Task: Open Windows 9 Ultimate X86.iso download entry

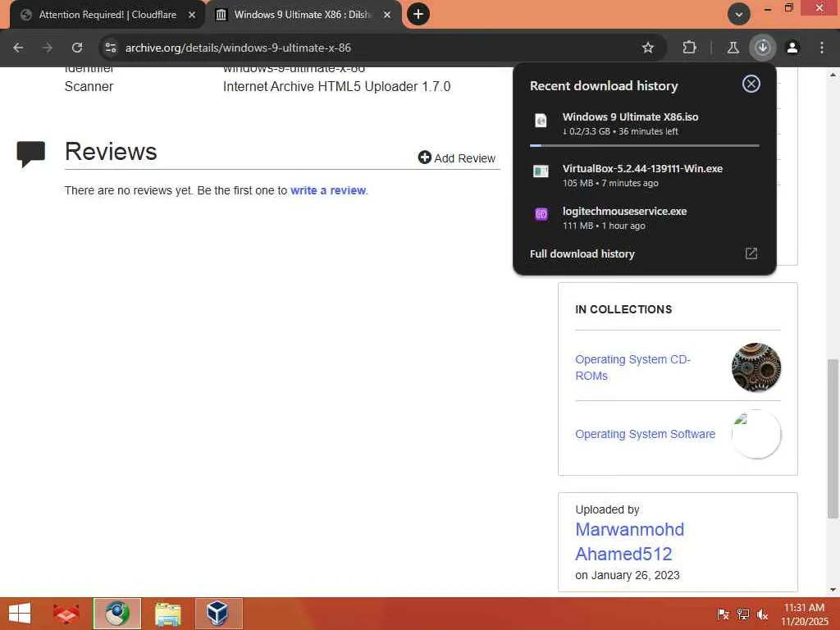Action: click(645, 124)
